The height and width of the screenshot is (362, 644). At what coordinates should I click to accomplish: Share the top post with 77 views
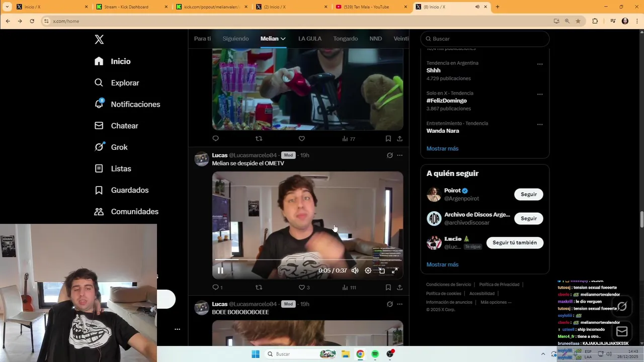(x=399, y=138)
